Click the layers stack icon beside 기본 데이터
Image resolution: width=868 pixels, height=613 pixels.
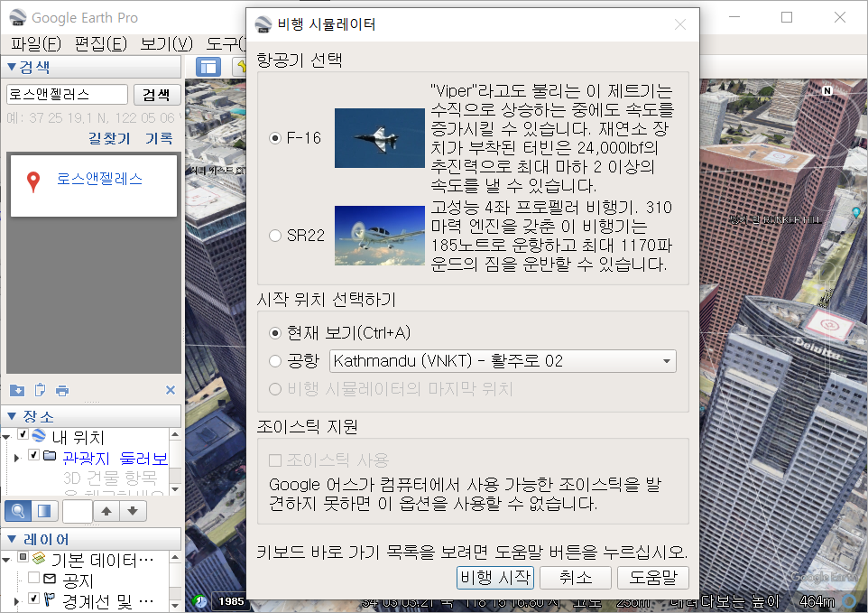coord(39,558)
